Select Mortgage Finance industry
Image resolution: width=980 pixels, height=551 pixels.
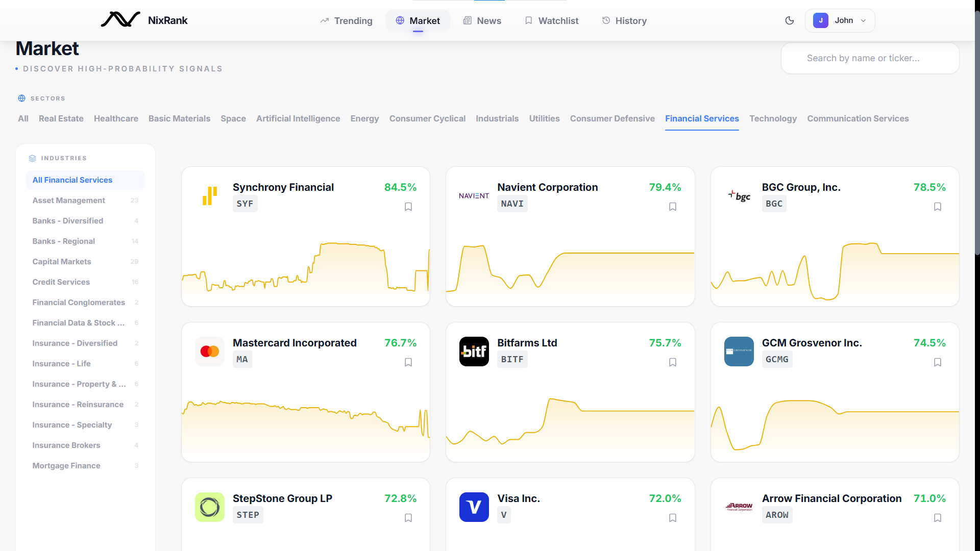coord(85,466)
